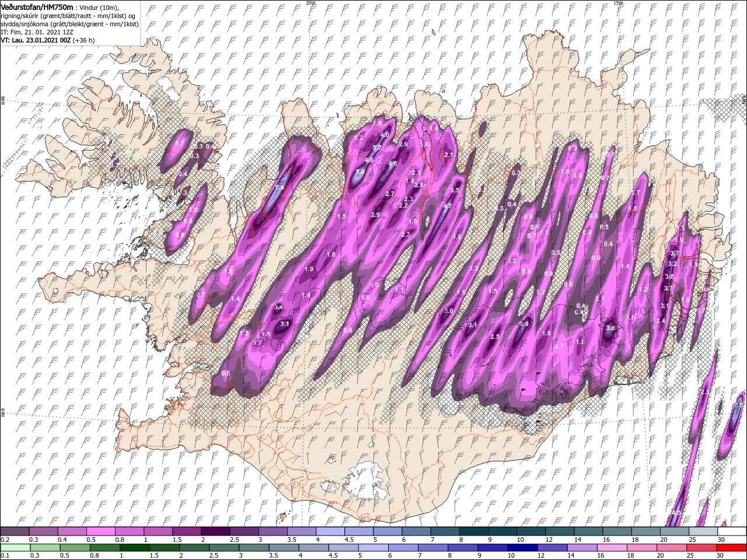This screenshot has width=747, height=560.
Task: Click the dark grey-purple 0.2–0.3 swatch in the top legend
Action: pyautogui.click(x=15, y=531)
